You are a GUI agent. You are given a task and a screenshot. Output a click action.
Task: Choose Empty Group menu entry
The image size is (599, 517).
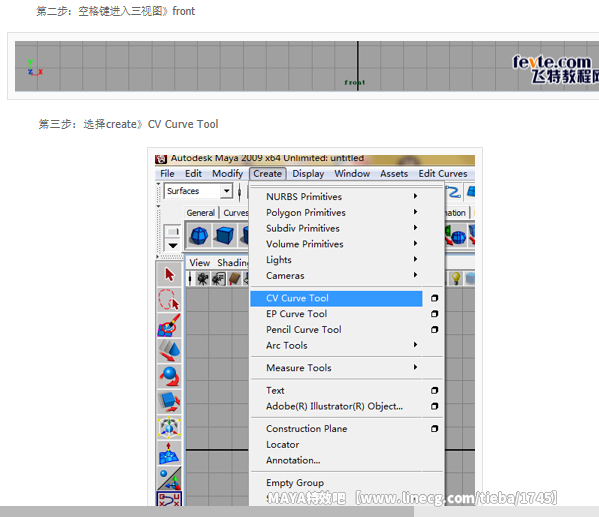click(x=295, y=483)
